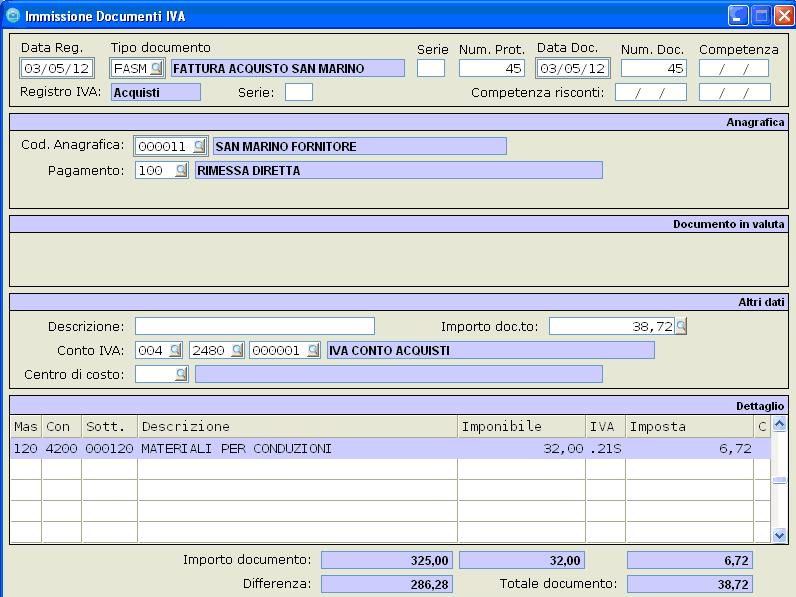Click the Serie field beside Num. Prot.
Screen dimensions: 796x597
point(430,68)
